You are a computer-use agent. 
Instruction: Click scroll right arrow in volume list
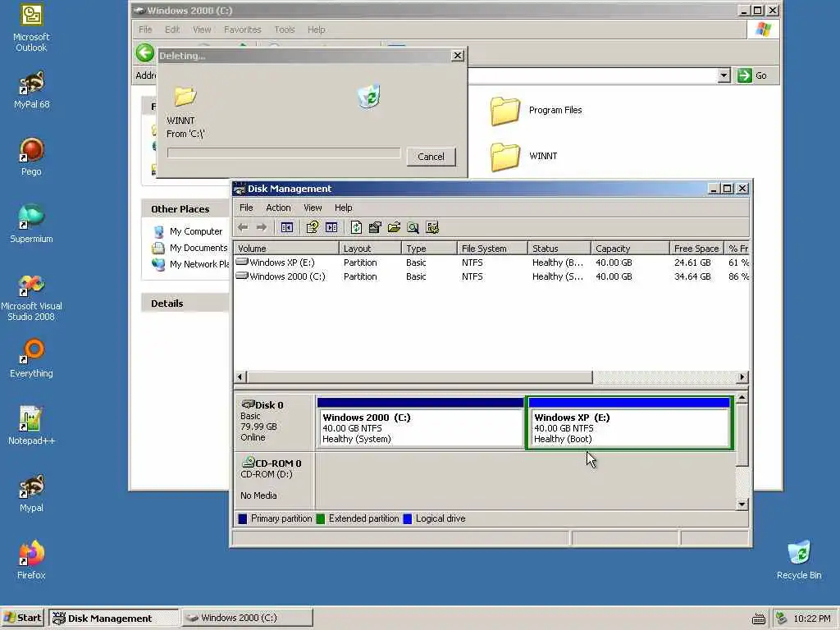coord(742,377)
